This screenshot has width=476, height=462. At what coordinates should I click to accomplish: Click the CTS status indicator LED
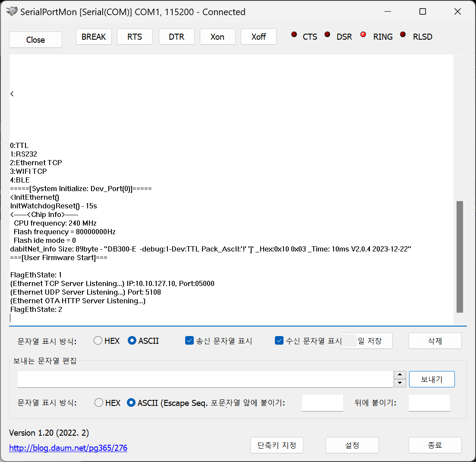pyautogui.click(x=294, y=35)
